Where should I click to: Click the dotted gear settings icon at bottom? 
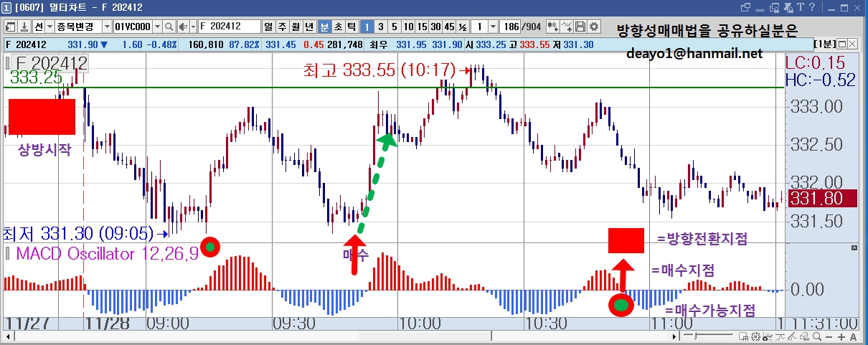tap(755, 337)
